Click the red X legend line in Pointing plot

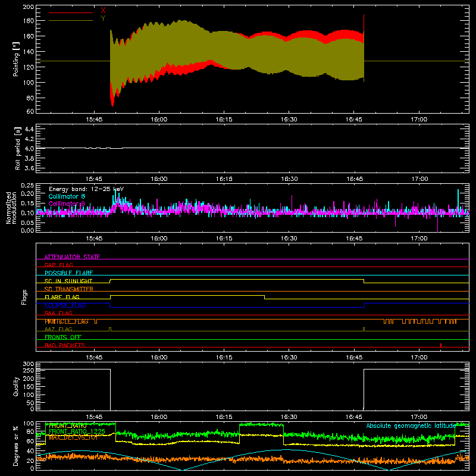[71, 12]
